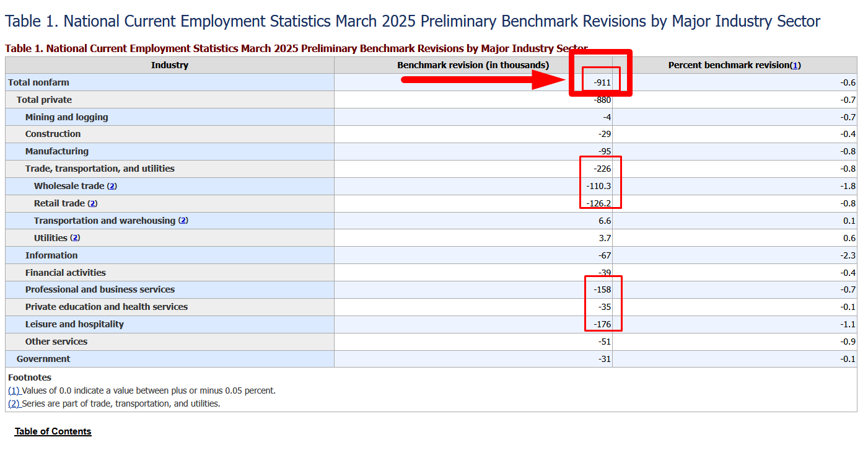Image resolution: width=868 pixels, height=450 pixels.
Task: Select the Industry column header
Action: click(x=170, y=65)
